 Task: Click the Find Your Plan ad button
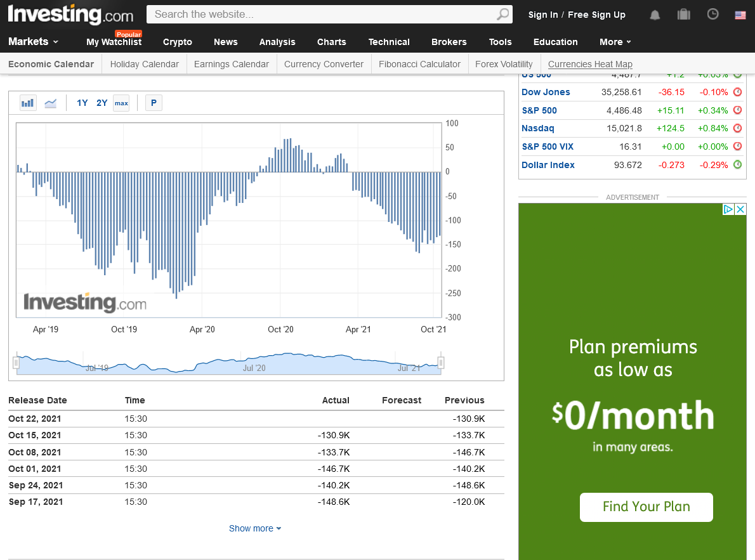[x=646, y=507]
